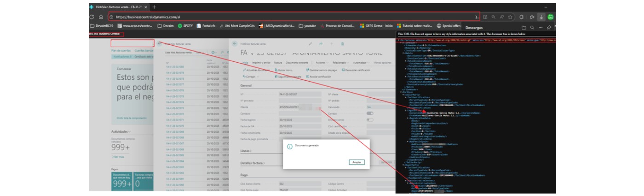Open the new browser tab button
This screenshot has width=644, height=196.
click(x=155, y=7)
